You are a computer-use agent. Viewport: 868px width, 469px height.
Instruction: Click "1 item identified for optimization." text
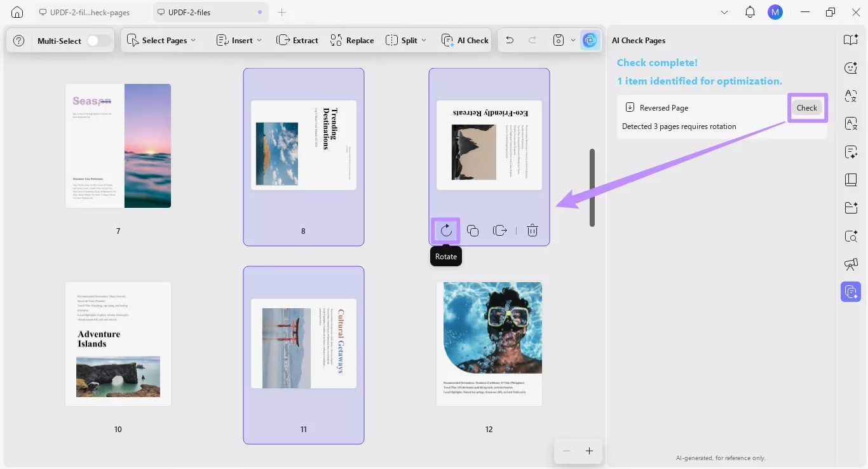[x=700, y=81]
